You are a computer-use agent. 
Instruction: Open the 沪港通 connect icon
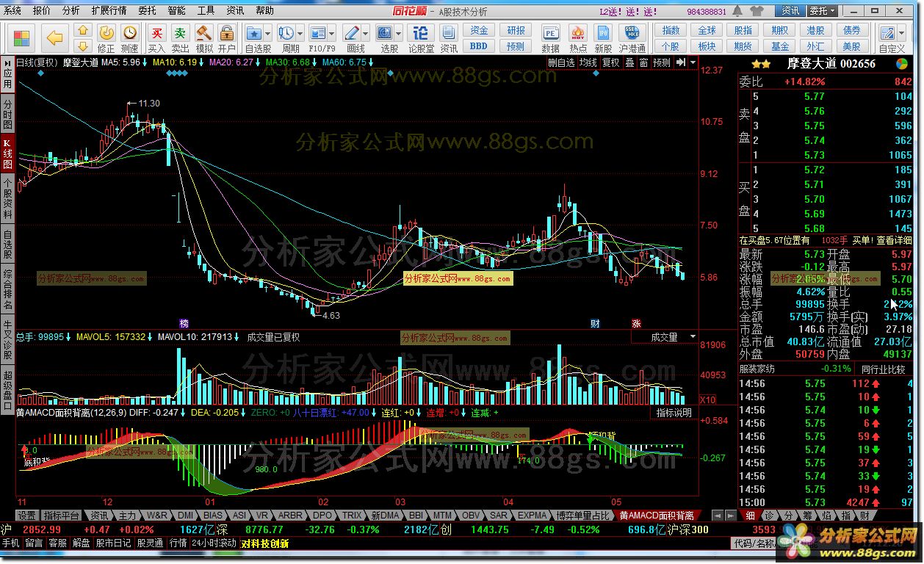point(632,38)
